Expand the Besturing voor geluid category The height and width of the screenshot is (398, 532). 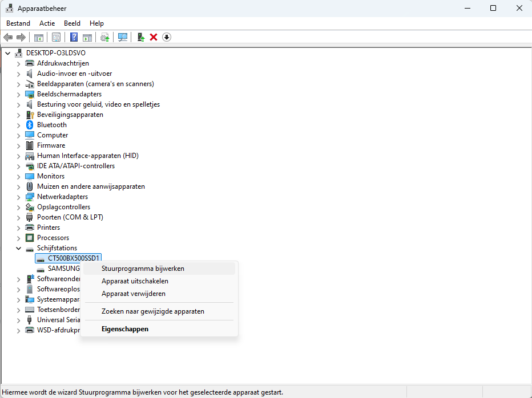point(19,105)
